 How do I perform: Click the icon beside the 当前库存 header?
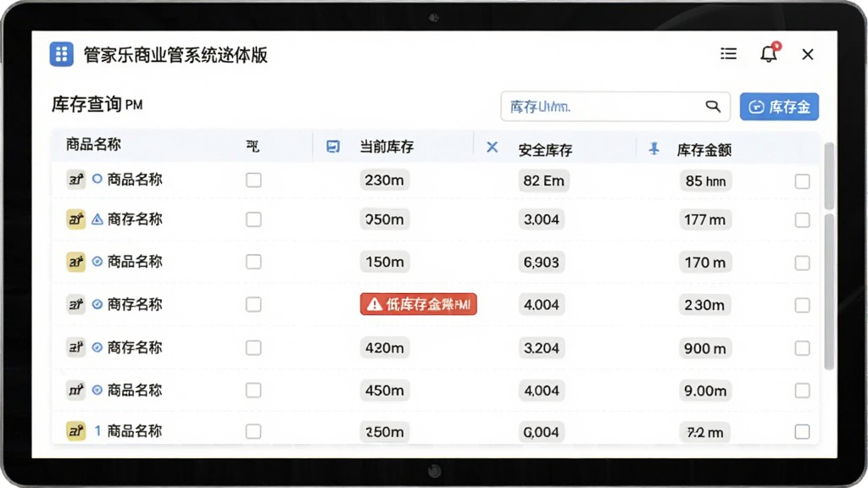point(332,147)
